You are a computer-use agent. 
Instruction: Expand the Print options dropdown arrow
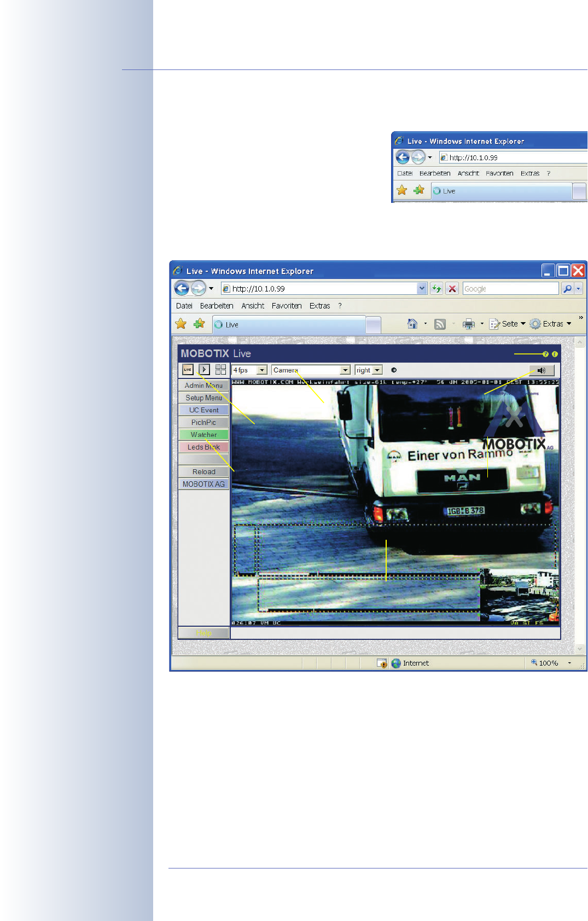coord(482,324)
